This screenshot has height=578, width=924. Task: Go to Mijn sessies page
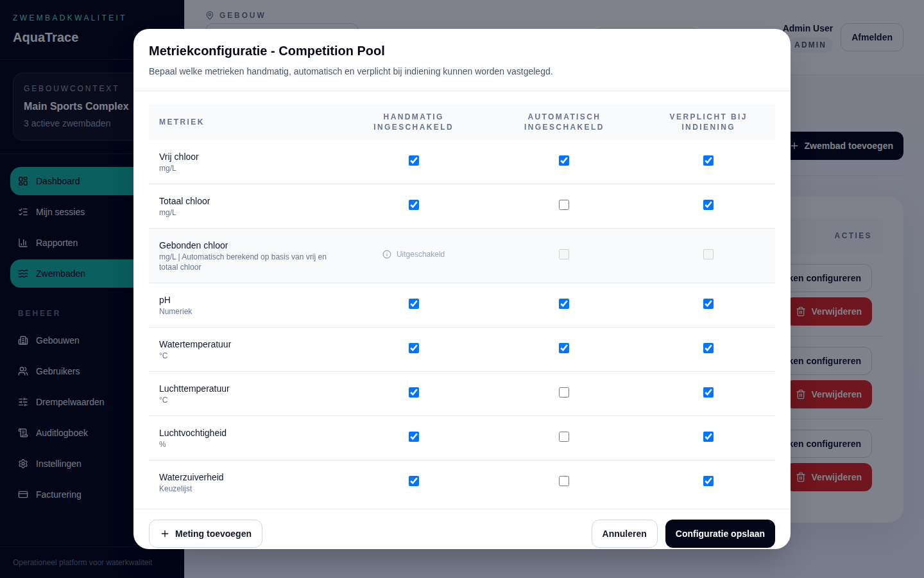[72, 212]
